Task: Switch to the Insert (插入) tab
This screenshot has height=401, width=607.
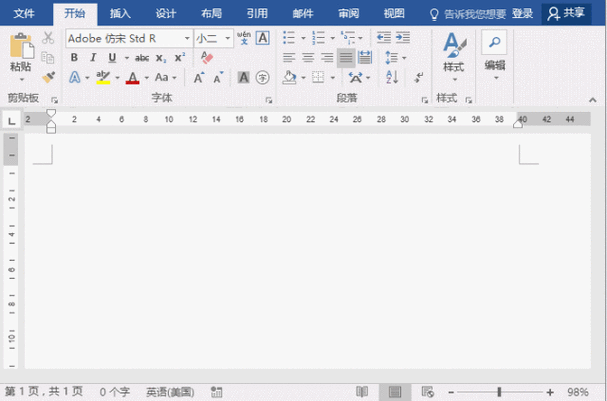Action: coord(120,13)
